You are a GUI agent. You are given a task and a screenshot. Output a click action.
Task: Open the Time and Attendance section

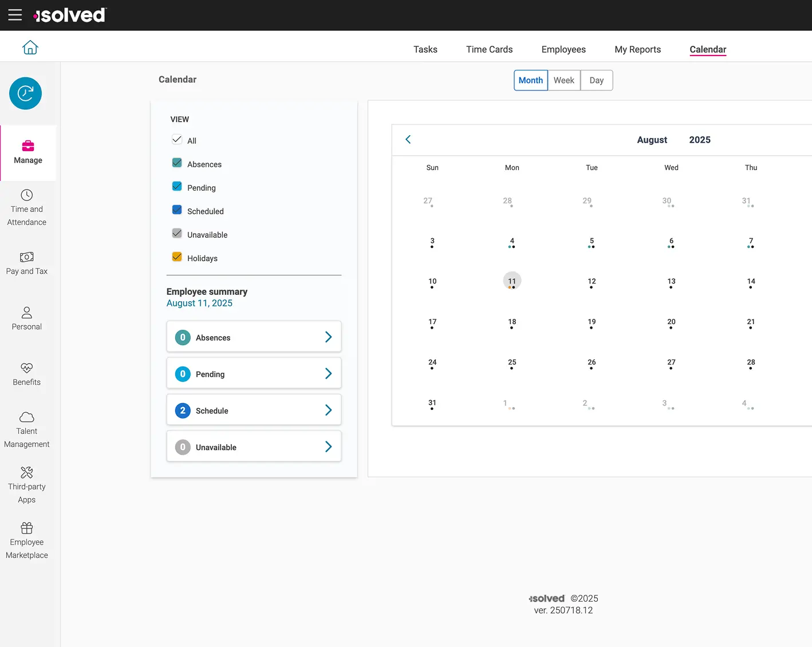[26, 208]
